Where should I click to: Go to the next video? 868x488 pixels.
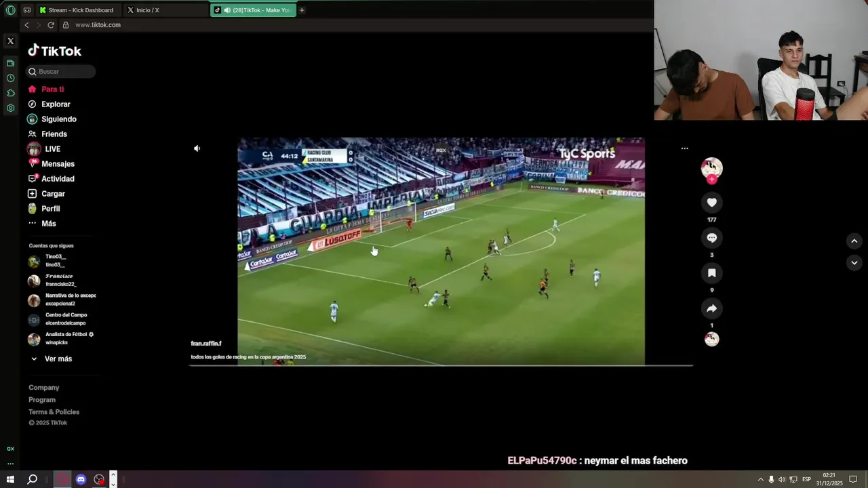coord(854,262)
